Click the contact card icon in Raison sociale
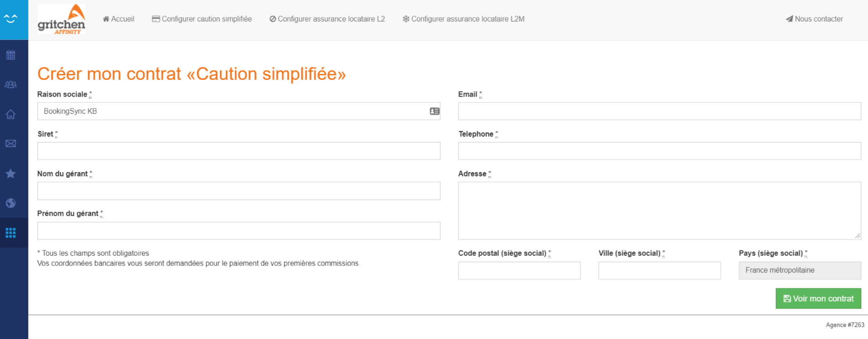 (434, 111)
